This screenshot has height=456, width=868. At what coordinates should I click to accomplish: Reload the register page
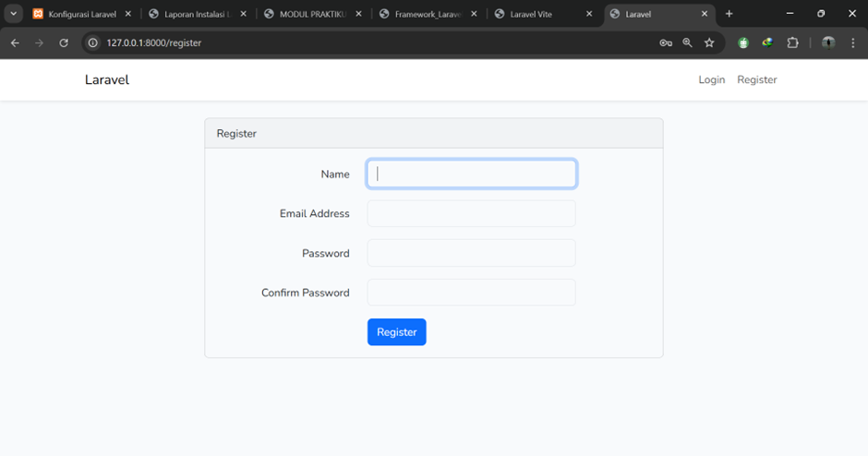point(64,42)
